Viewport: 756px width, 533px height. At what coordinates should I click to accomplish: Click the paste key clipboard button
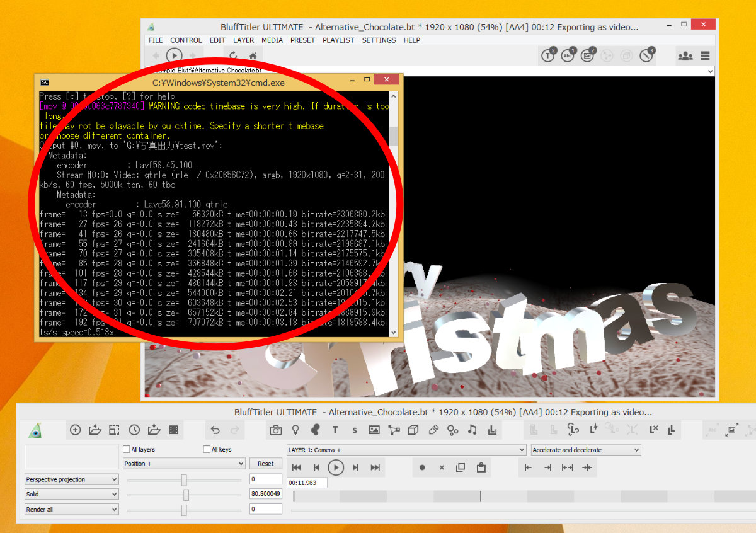click(x=481, y=467)
